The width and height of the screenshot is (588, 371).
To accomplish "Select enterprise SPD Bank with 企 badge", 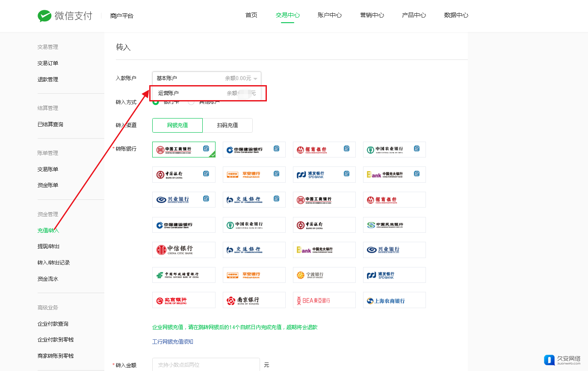I will point(324,175).
